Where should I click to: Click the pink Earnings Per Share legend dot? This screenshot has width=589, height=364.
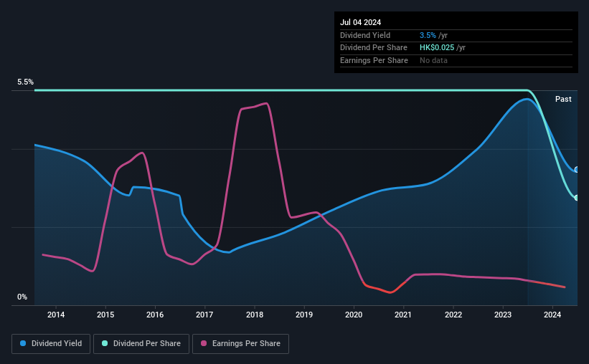click(x=204, y=343)
